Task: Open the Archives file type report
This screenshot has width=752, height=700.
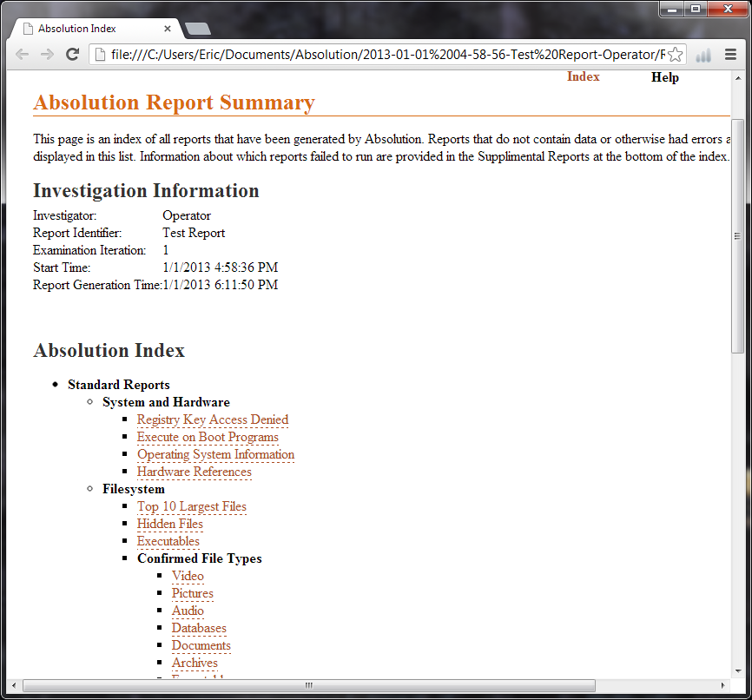Action: (x=195, y=663)
